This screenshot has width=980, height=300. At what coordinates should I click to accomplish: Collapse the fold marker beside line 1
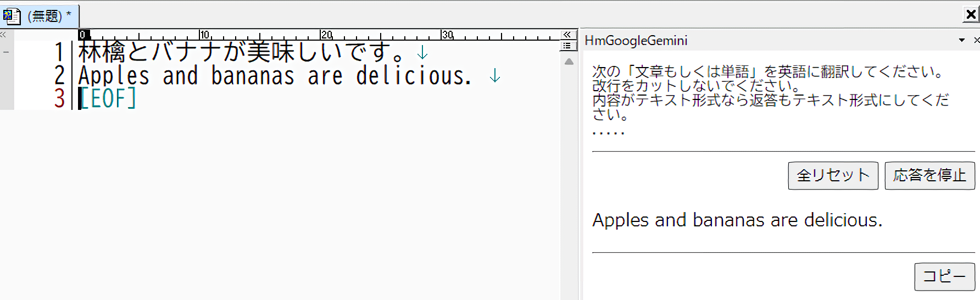coord(6,52)
